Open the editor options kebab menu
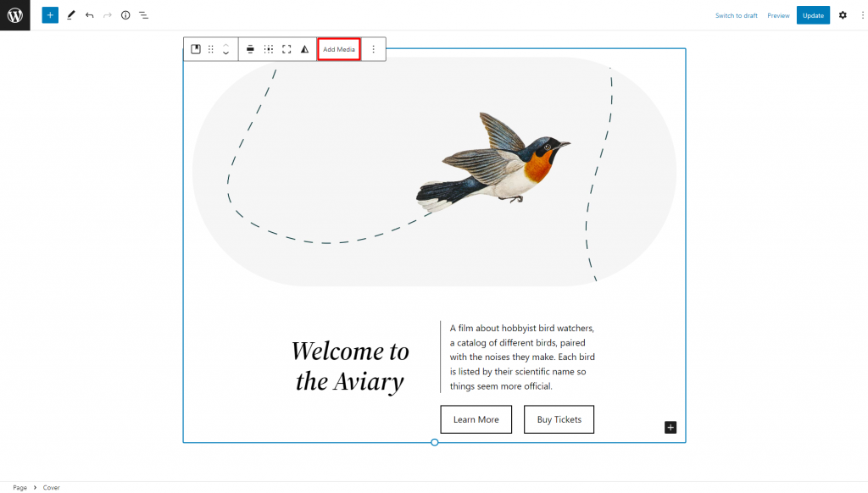Image resolution: width=868 pixels, height=493 pixels. tap(862, 14)
